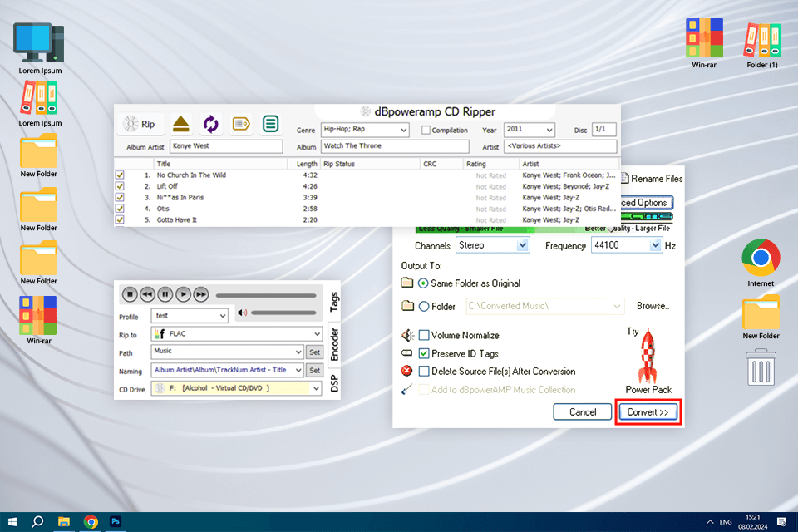Click the Pause playback button
Viewport: 798px width, 532px height.
pyautogui.click(x=165, y=294)
